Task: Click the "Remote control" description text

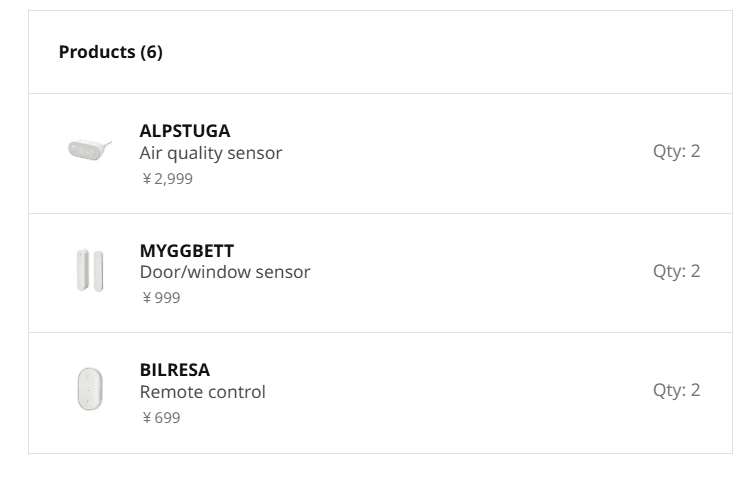Action: pyautogui.click(x=203, y=392)
